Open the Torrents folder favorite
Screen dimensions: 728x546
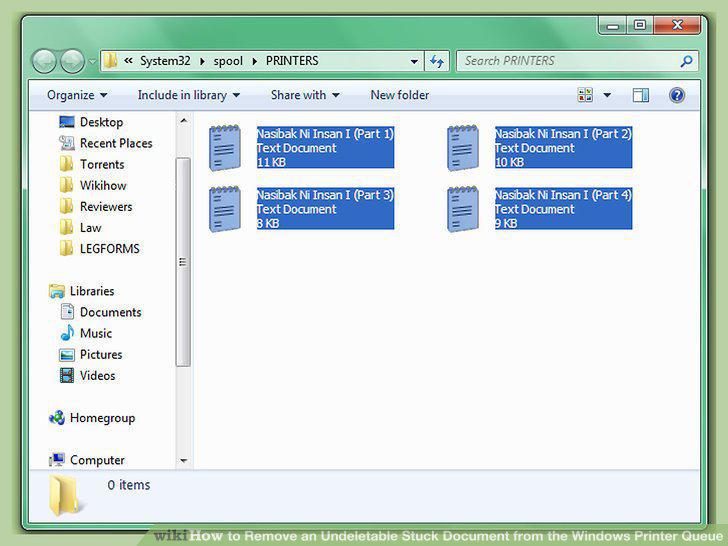pos(102,164)
